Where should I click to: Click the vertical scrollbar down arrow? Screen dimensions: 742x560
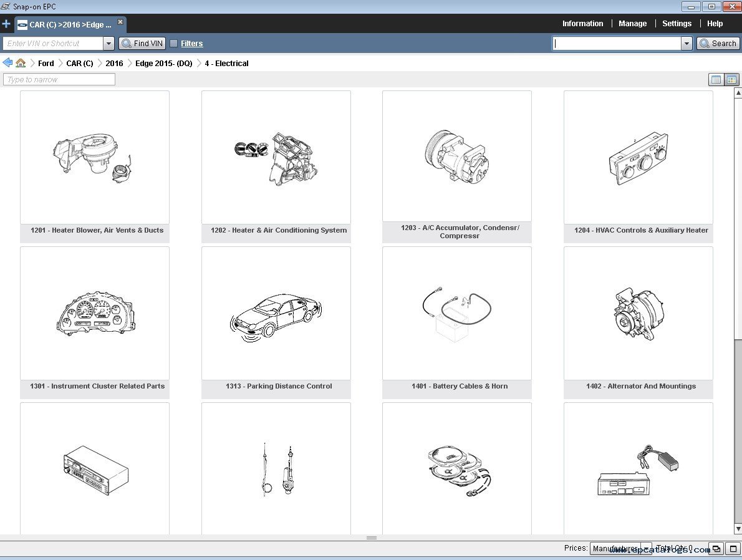[738, 529]
